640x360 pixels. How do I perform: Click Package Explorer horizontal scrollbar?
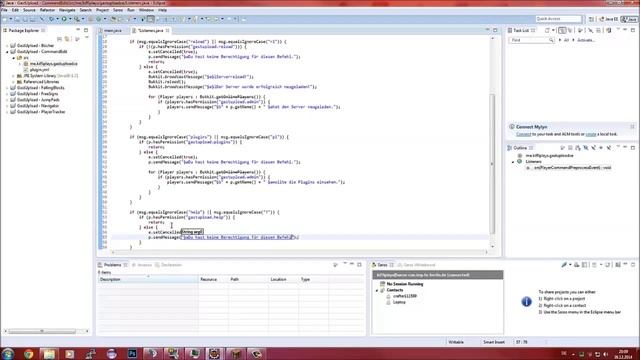click(x=42, y=331)
